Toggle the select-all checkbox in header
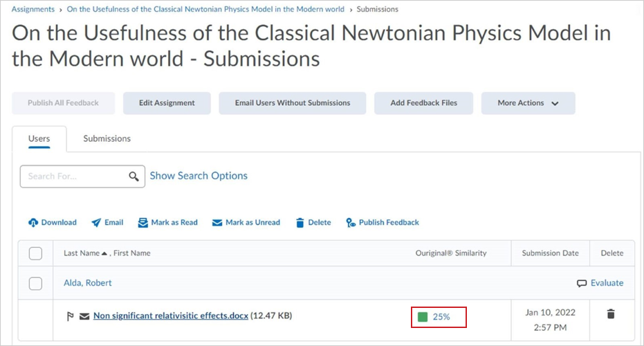The height and width of the screenshot is (346, 644). [35, 253]
